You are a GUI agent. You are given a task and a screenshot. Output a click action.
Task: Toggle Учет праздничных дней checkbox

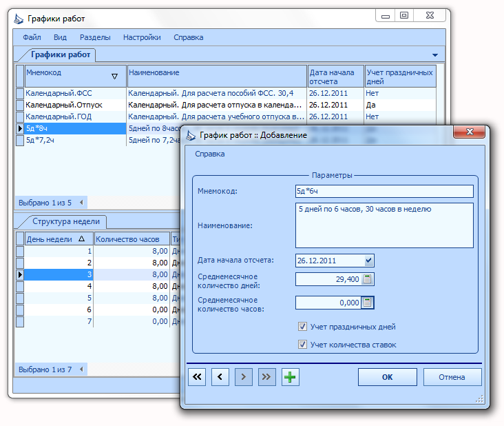[302, 327]
